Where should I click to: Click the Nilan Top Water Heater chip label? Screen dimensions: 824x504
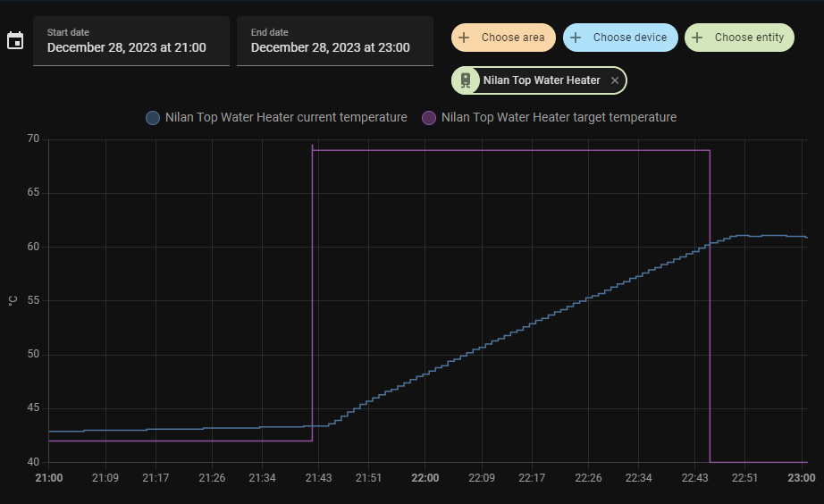click(x=542, y=80)
